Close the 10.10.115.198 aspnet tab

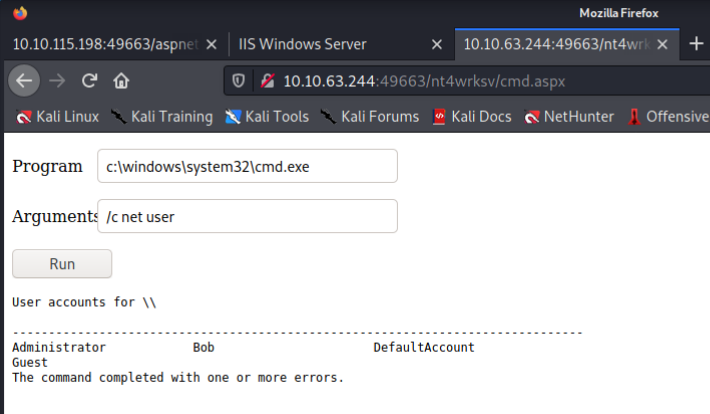210,45
